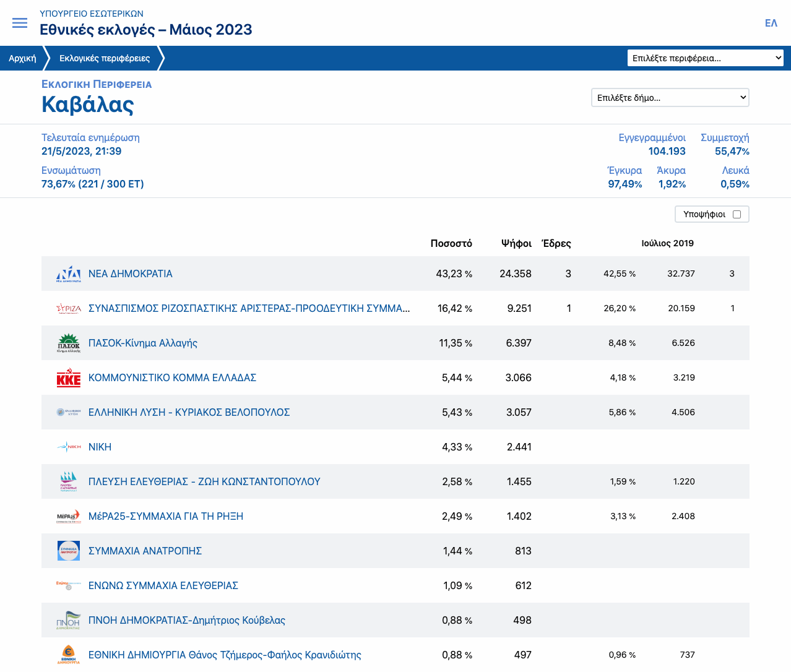Image resolution: width=791 pixels, height=672 pixels.
Task: Click Νέα Δημοκρατία vote count 24.358
Action: tap(516, 274)
